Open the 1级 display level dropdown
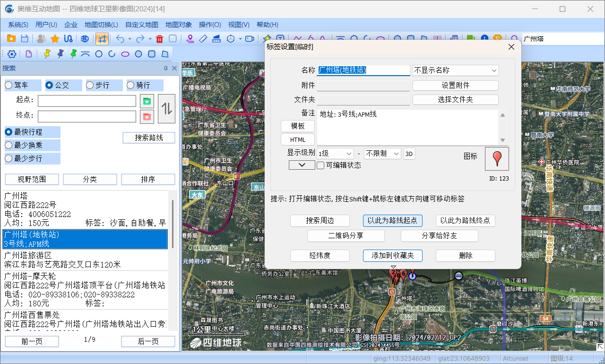 (x=335, y=154)
